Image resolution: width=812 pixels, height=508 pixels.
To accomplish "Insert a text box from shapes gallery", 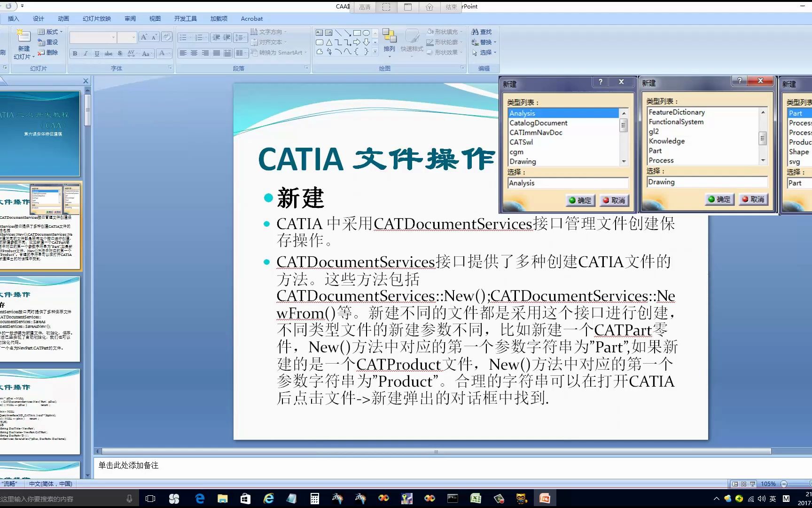I will pyautogui.click(x=319, y=32).
